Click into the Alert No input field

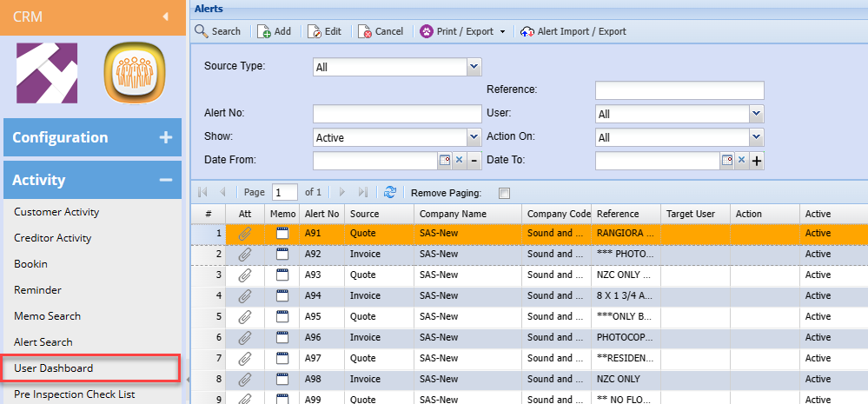[396, 114]
